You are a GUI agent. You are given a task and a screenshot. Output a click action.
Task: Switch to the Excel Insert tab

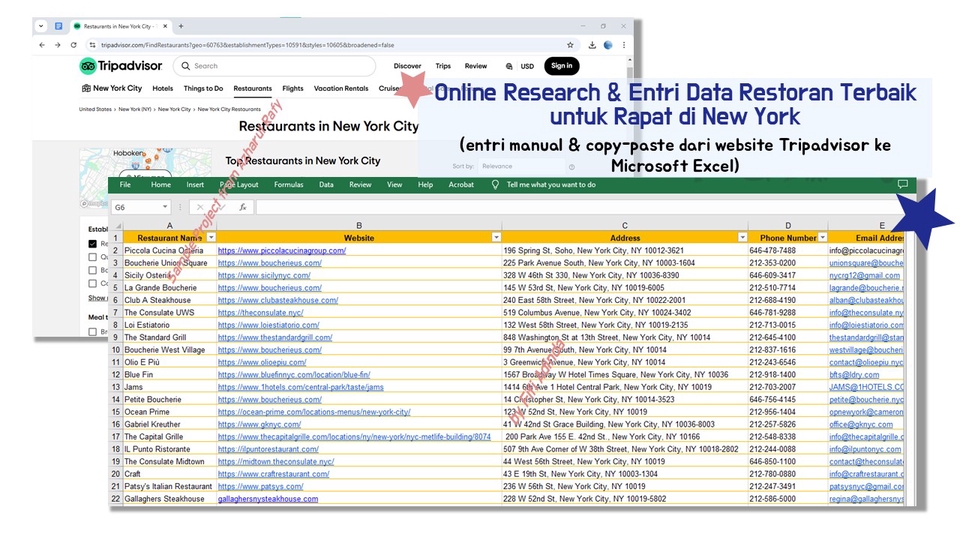tap(195, 184)
